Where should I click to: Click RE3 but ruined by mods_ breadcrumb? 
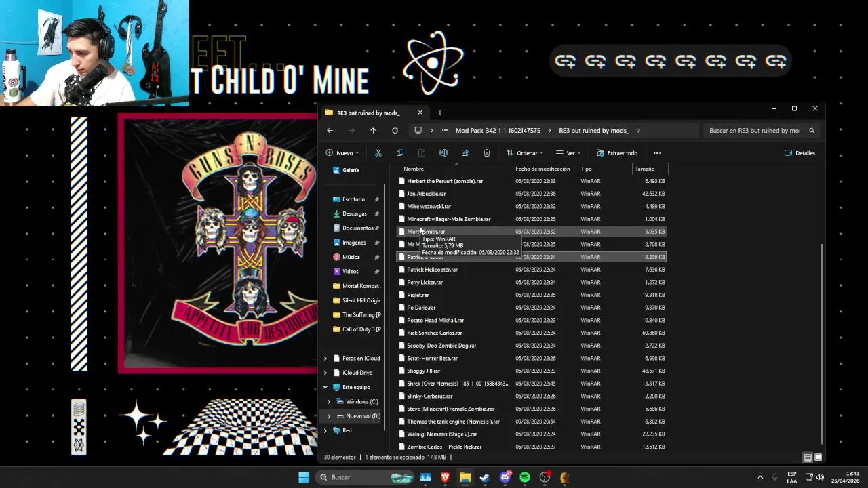pos(593,131)
